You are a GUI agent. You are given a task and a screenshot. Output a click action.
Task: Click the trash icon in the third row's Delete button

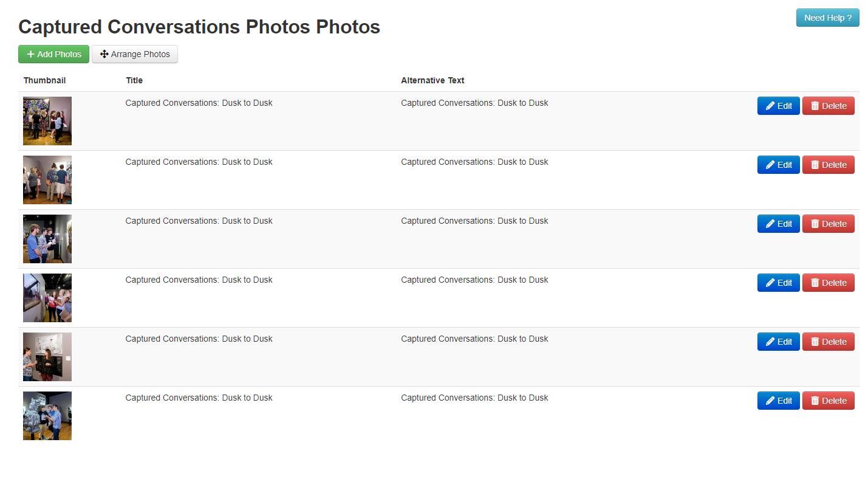coord(816,223)
